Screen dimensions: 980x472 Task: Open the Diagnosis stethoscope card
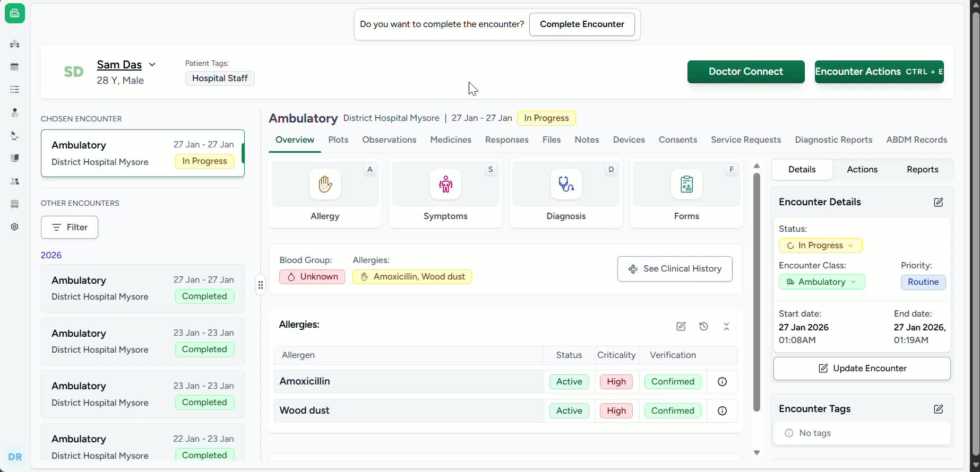pyautogui.click(x=566, y=194)
